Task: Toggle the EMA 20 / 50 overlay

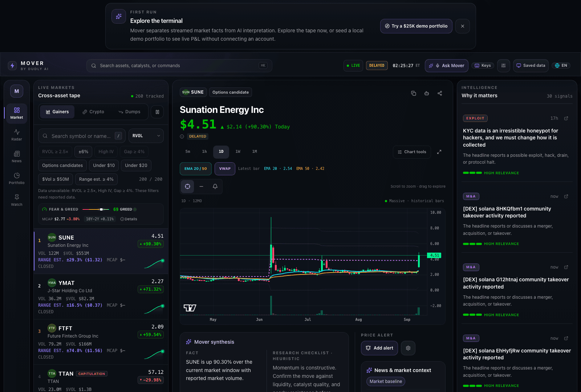Action: (195, 169)
